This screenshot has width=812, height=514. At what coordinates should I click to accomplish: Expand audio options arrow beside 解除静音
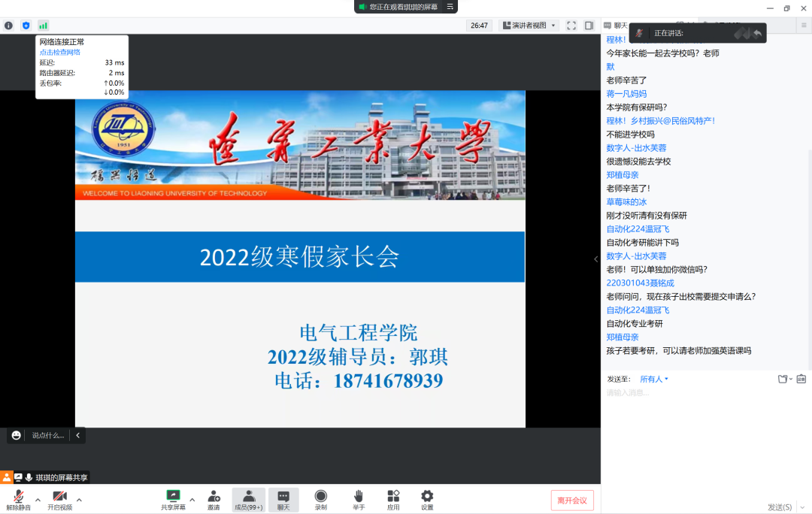click(38, 500)
